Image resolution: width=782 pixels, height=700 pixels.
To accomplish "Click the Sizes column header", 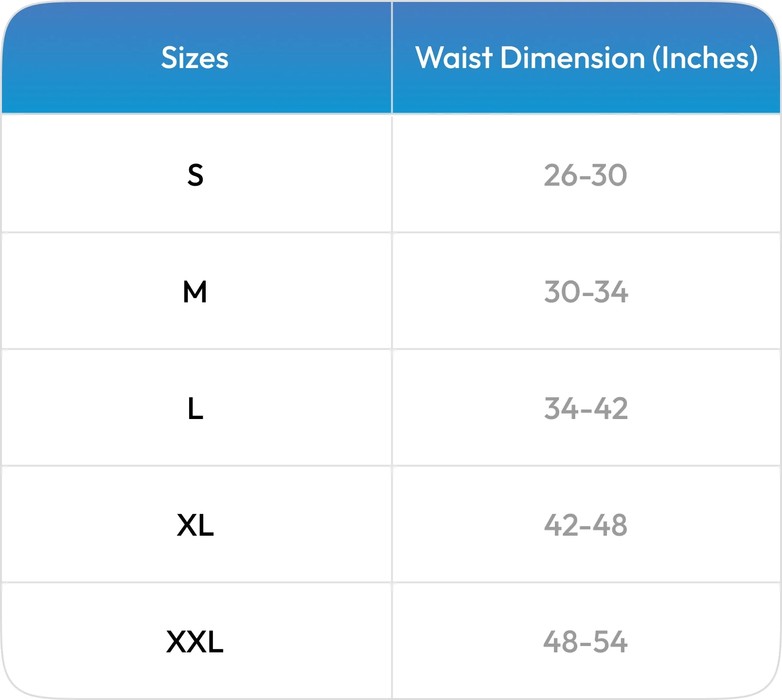I will coord(195,58).
